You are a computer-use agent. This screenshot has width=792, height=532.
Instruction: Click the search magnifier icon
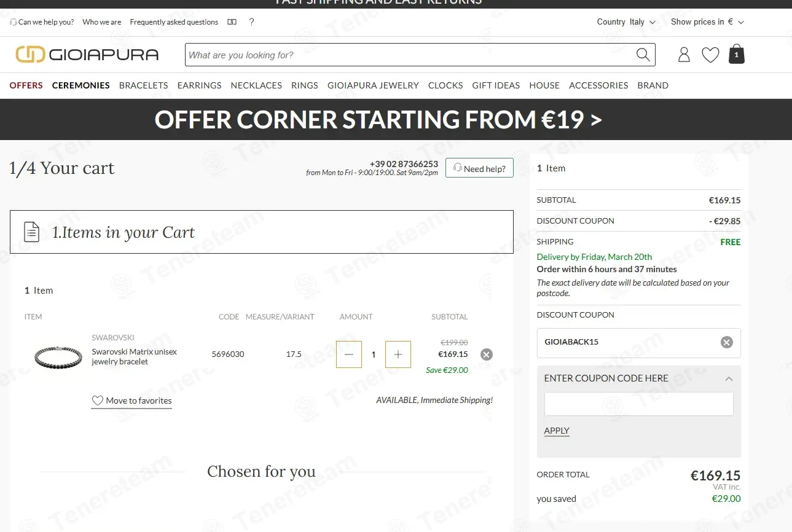(643, 55)
